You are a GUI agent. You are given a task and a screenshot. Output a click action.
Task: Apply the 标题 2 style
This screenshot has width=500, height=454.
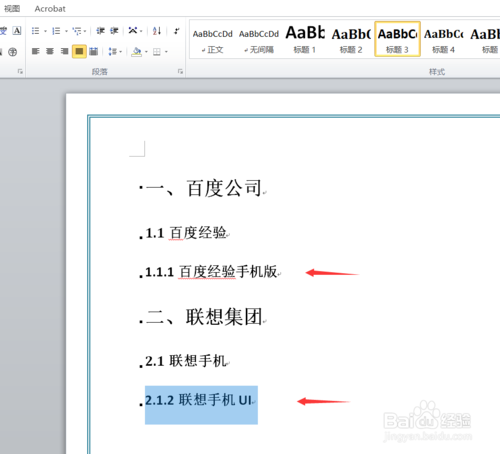[351, 40]
